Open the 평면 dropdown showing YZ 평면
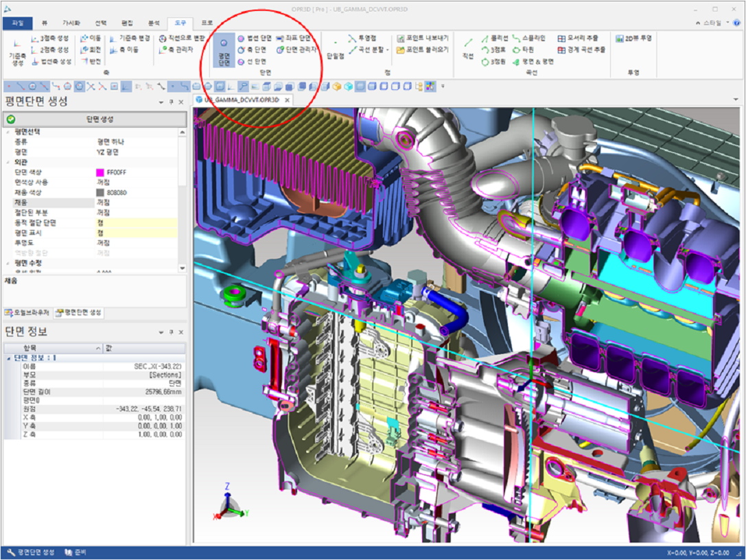Image resolution: width=746 pixels, height=560 pixels. click(137, 152)
